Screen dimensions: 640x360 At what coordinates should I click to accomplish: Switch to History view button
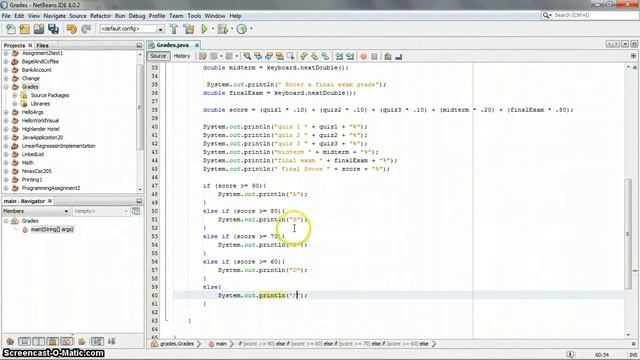182,56
